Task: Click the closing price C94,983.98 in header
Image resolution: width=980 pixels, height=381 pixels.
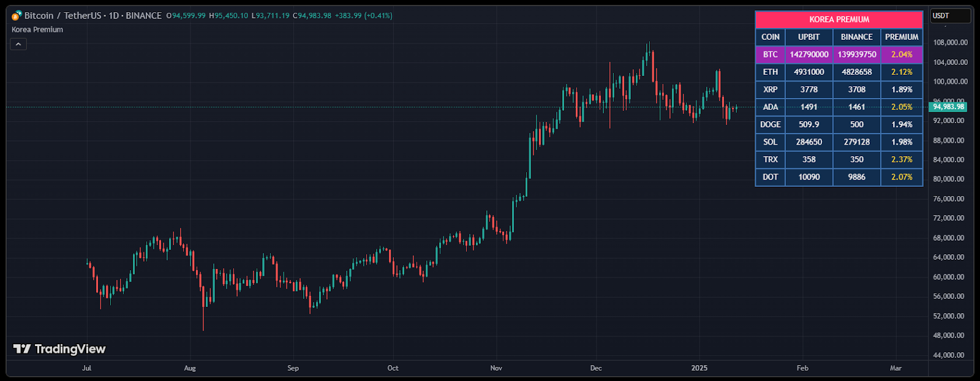Action: [x=312, y=16]
